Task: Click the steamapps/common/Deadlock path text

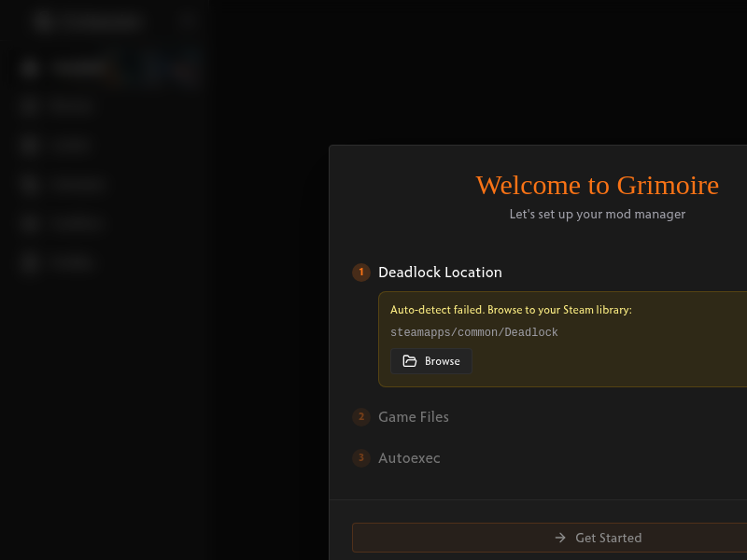Action: [474, 332]
